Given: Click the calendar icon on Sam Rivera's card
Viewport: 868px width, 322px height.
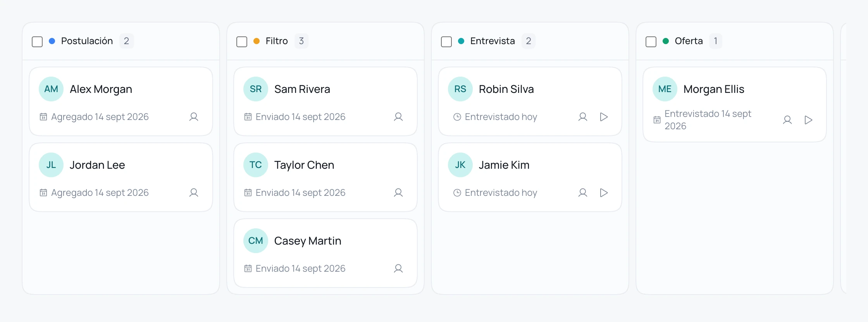Looking at the screenshot, I should [x=248, y=117].
